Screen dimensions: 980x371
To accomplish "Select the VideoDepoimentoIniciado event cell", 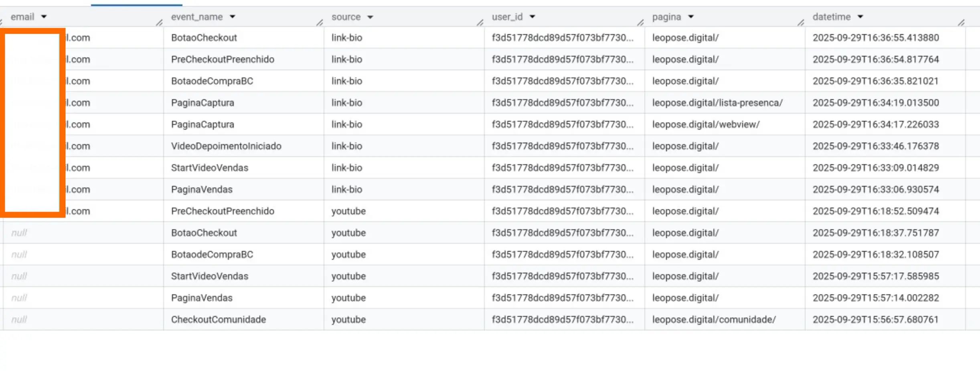I will pyautogui.click(x=226, y=146).
